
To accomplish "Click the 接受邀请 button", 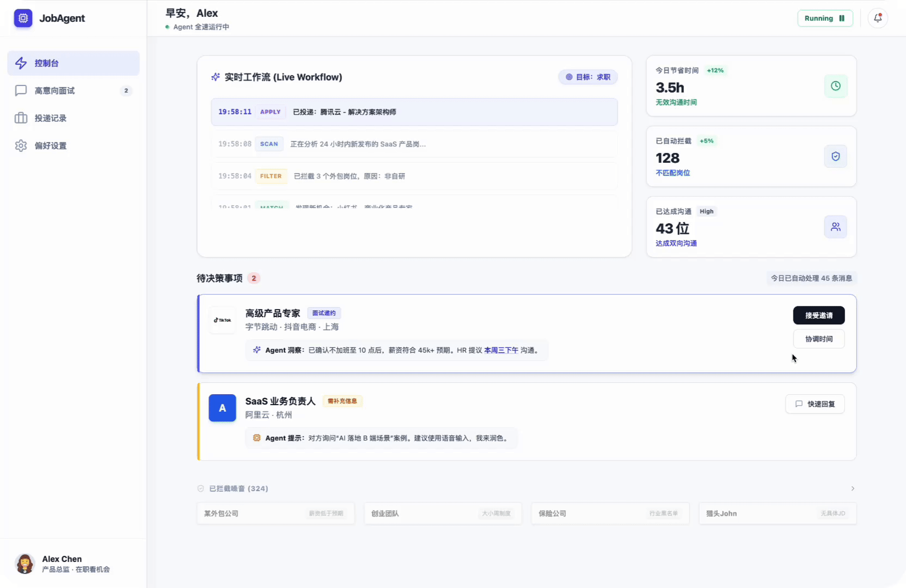I will 819,315.
